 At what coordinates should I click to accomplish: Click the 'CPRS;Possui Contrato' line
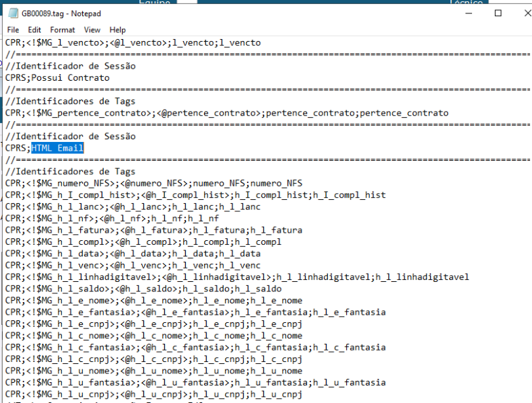[57, 77]
